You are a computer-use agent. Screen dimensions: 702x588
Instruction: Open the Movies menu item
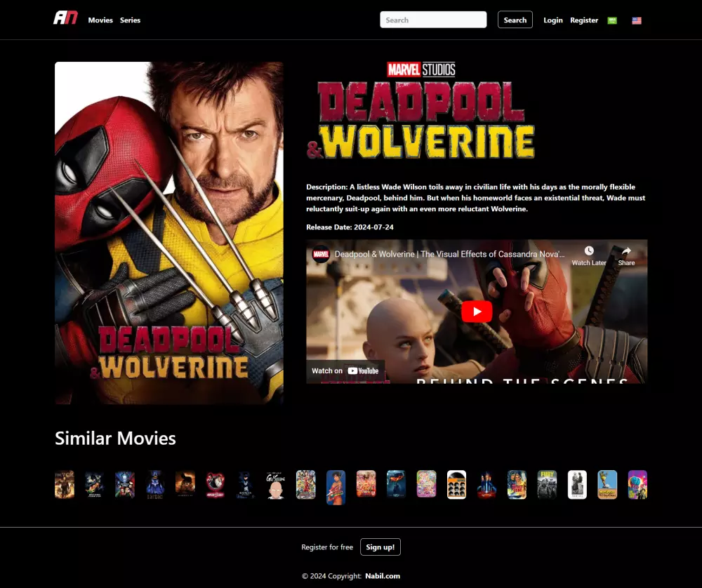[100, 20]
